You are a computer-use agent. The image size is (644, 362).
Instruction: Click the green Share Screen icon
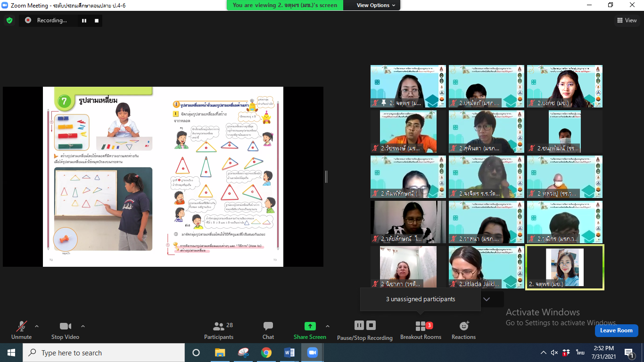tap(310, 326)
